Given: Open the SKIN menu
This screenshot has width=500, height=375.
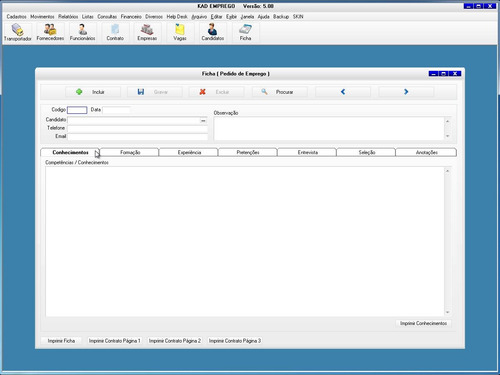Looking at the screenshot, I should click(x=298, y=17).
